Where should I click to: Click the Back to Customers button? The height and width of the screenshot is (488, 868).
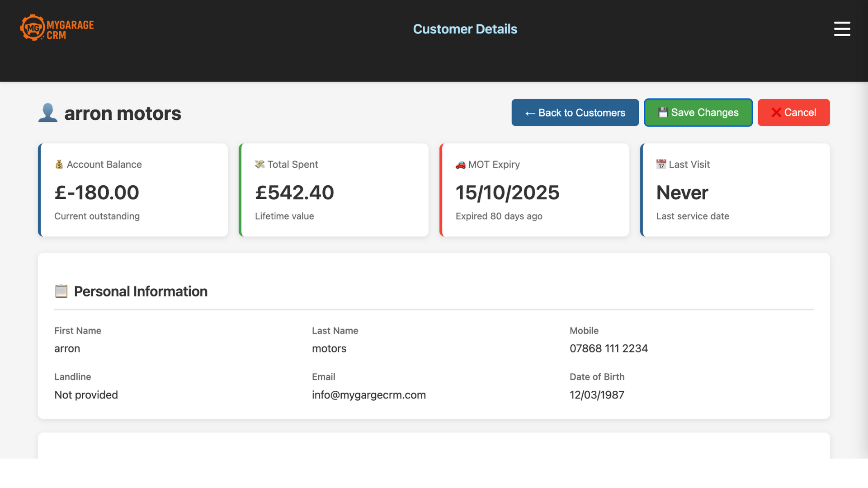coord(575,113)
